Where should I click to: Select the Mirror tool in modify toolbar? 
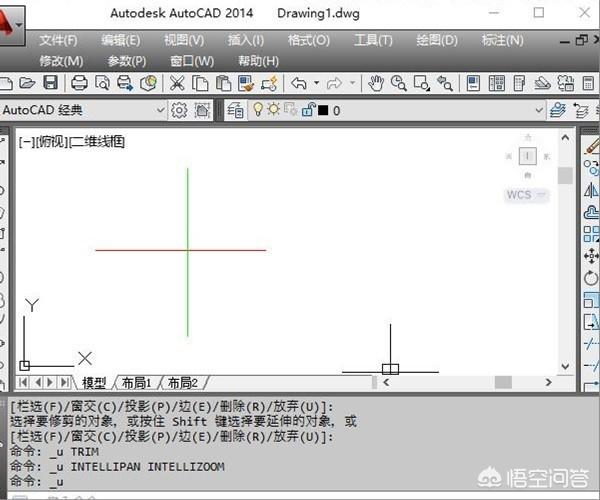591,191
